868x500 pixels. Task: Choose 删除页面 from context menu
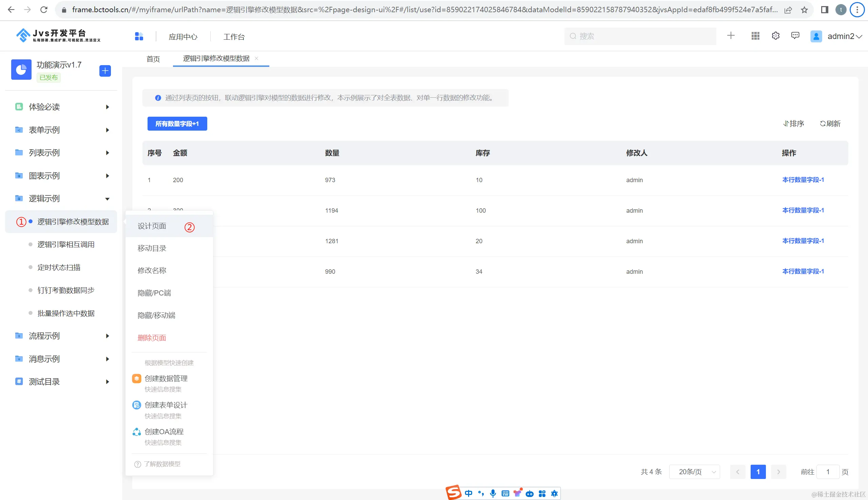[x=152, y=338]
